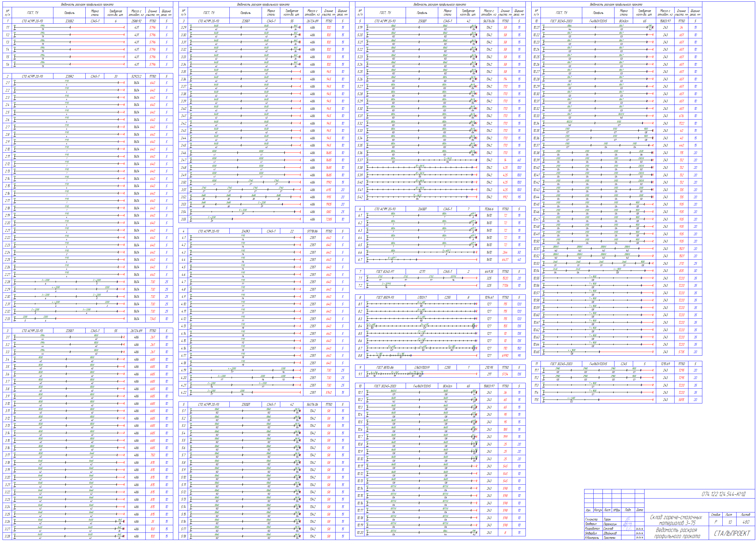
Task: Click the ГОСТ 8240-97 standard cell
Action: pyautogui.click(x=385, y=271)
